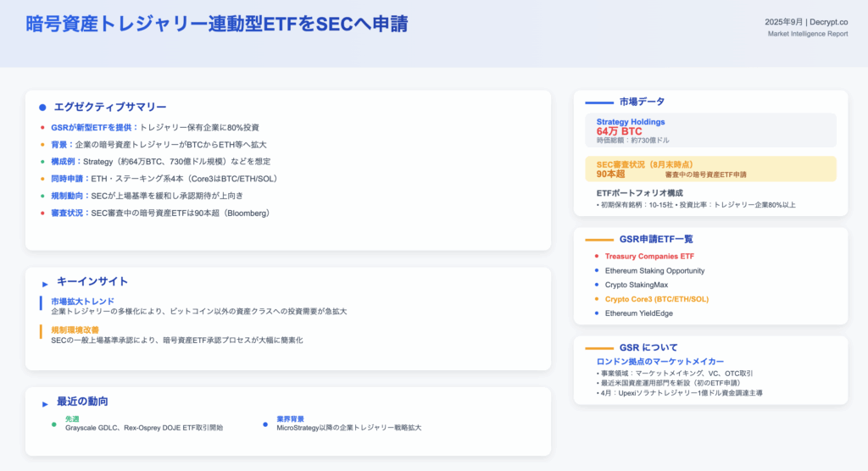Click Grayscale GDLC、Rex-Osprey DOJE text

pyautogui.click(x=144, y=428)
